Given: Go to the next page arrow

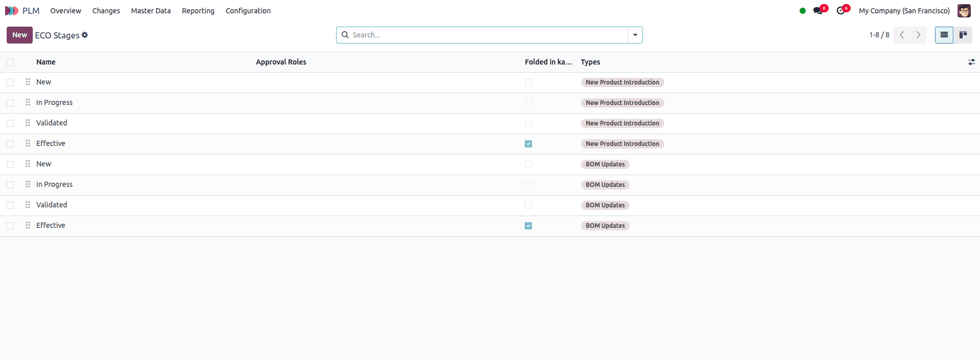Looking at the screenshot, I should (919, 35).
